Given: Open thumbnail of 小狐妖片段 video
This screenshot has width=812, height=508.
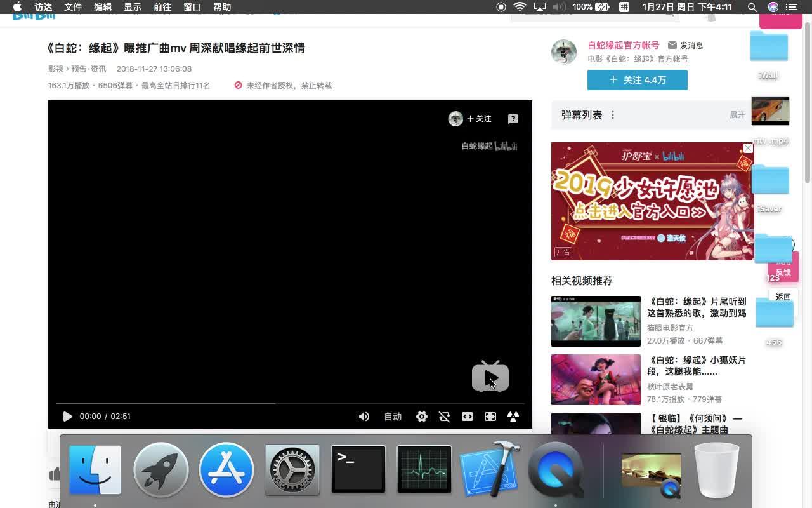Looking at the screenshot, I should 596,380.
